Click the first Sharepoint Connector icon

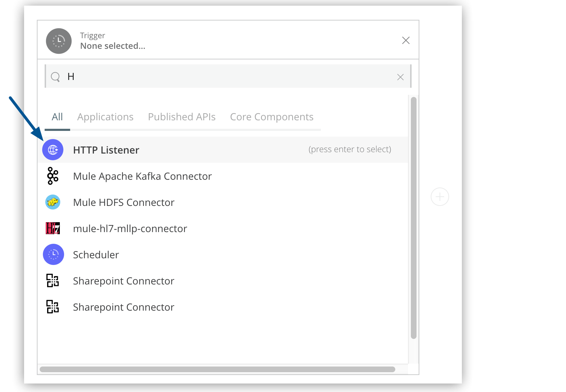coord(53,281)
